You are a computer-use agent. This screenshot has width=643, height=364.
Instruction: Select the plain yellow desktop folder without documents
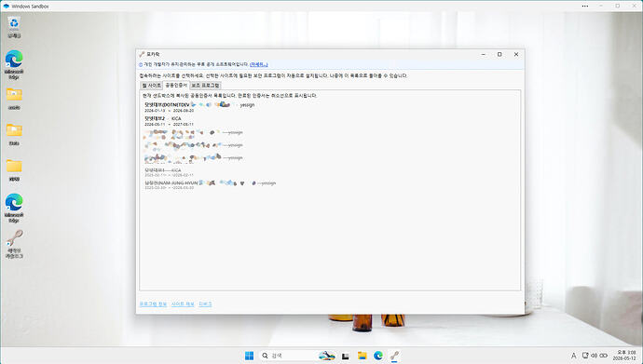pos(14,170)
